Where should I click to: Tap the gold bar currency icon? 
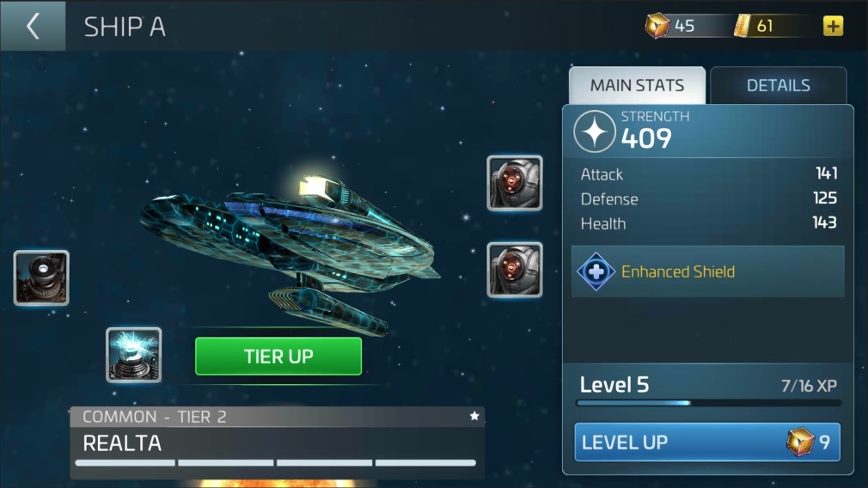742,26
